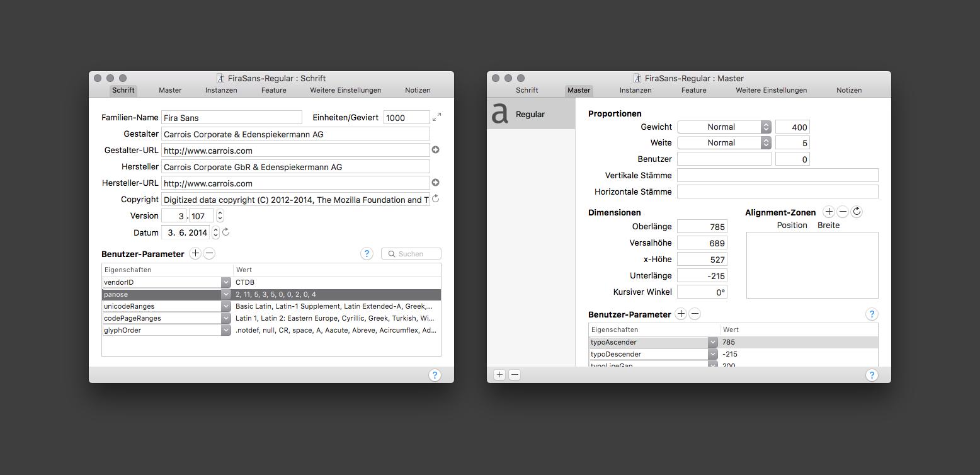Open Weitere Einstellungen tab in Schrift window
The image size is (980, 475).
coord(346,90)
